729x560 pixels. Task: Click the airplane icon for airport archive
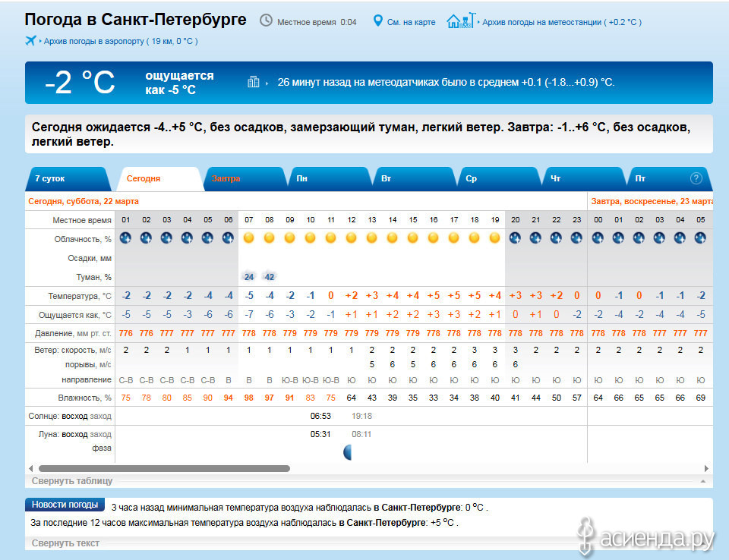[x=30, y=41]
